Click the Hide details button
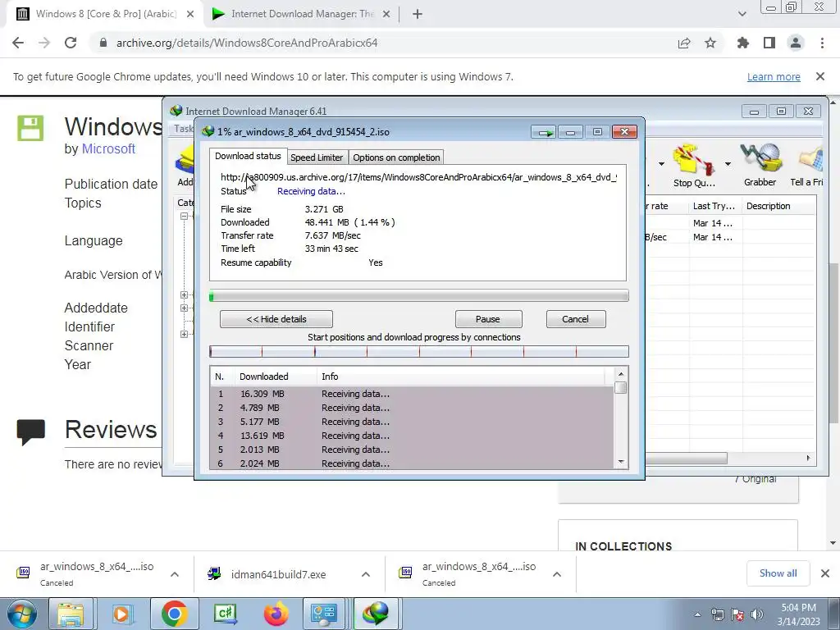840x630 pixels. [276, 319]
